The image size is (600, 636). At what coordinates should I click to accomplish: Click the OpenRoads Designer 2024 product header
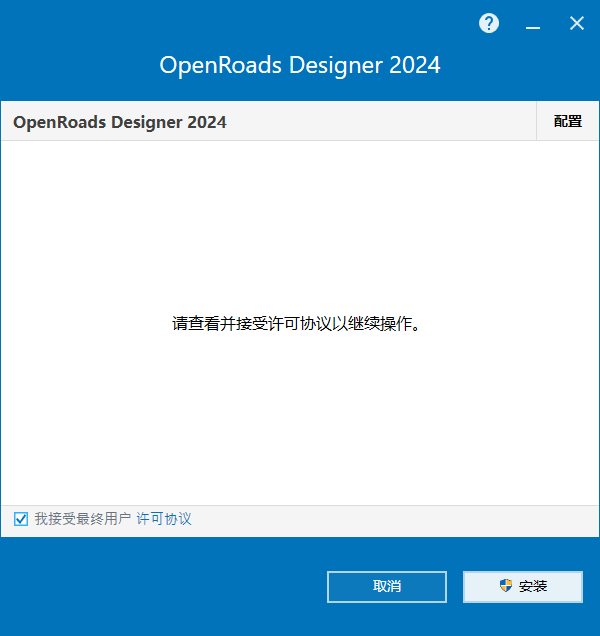click(x=120, y=122)
